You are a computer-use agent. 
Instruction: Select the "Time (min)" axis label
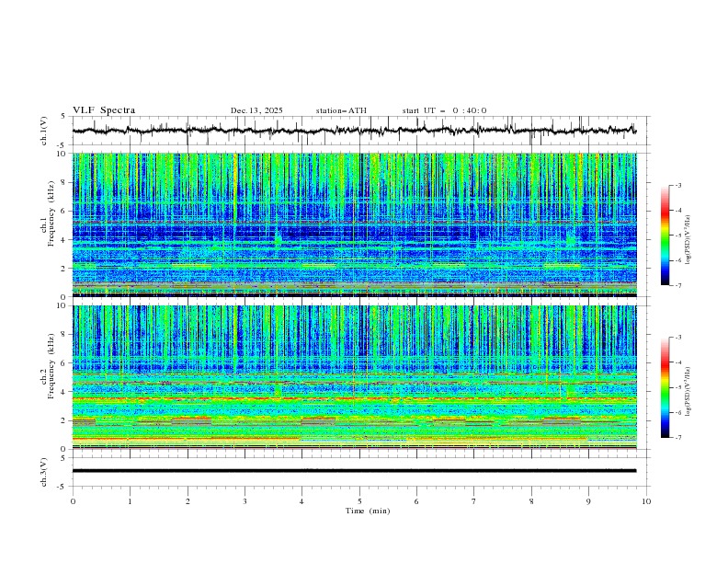point(368,511)
